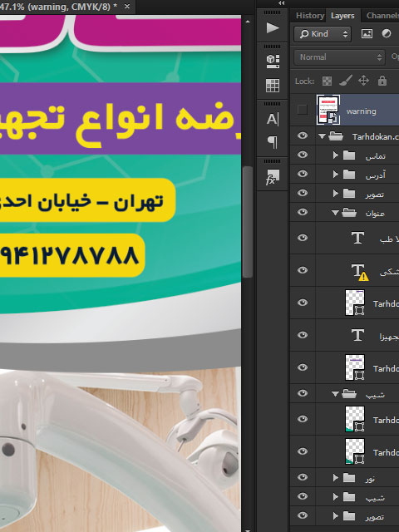Hide the نور folder
399x532 pixels.
tap(303, 477)
